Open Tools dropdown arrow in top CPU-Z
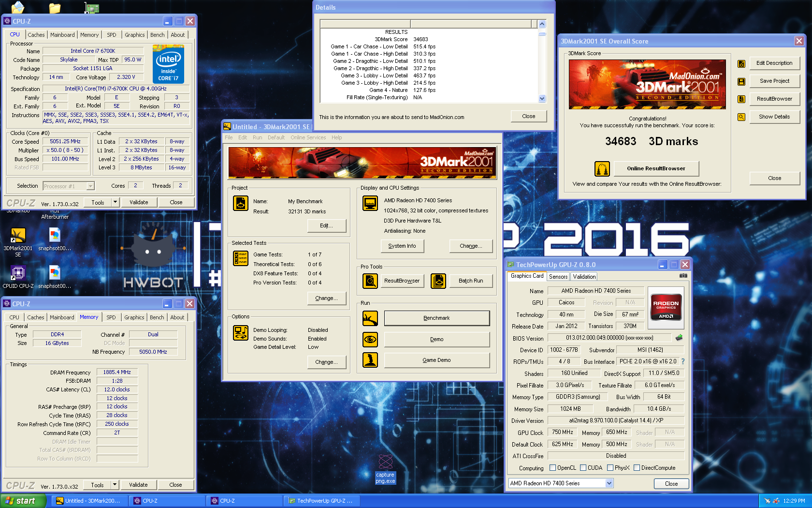Screen dimensions: 812x508 [x=115, y=202]
